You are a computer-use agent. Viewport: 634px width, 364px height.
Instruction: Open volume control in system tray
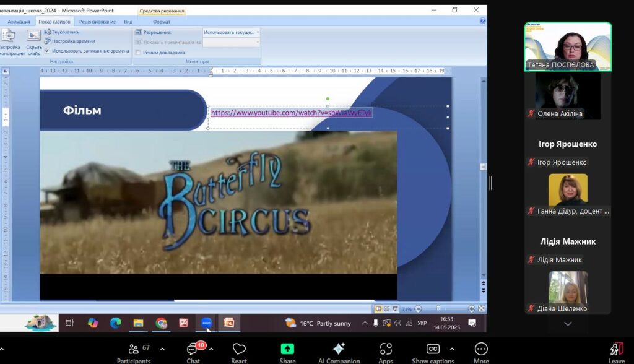click(398, 323)
